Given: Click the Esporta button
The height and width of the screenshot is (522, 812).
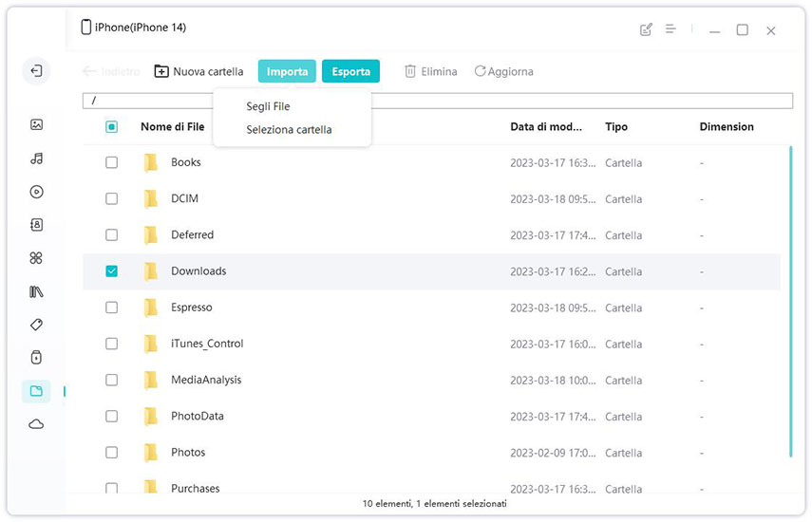Looking at the screenshot, I should [350, 71].
